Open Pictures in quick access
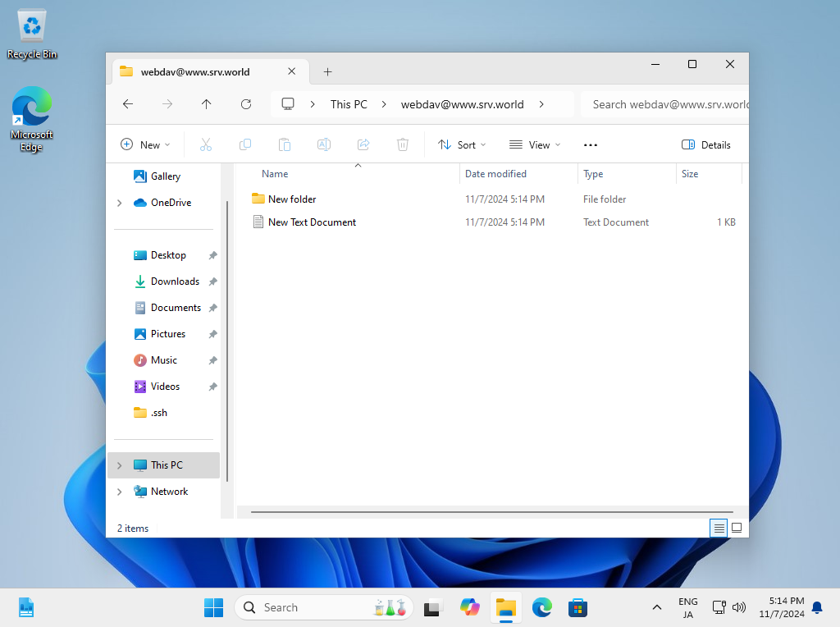 pyautogui.click(x=167, y=334)
